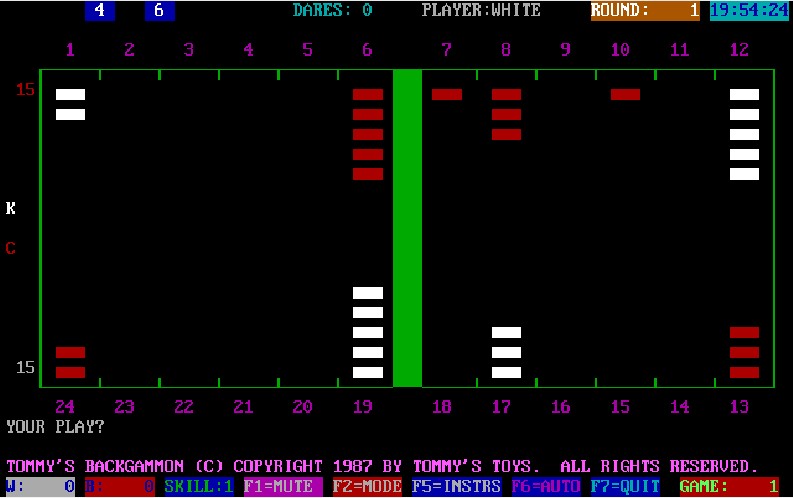
Task: Click the top red checker on point 8
Action: pyautogui.click(x=506, y=94)
